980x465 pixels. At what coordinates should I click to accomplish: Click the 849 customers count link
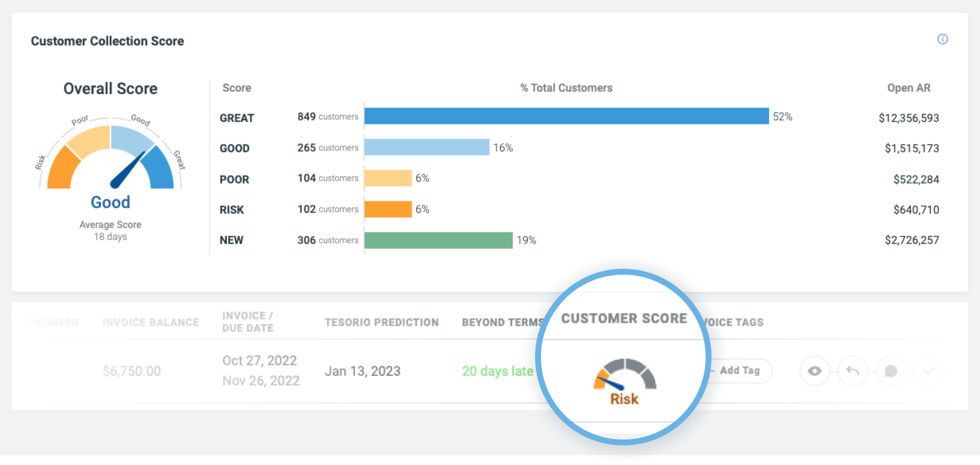pos(327,117)
